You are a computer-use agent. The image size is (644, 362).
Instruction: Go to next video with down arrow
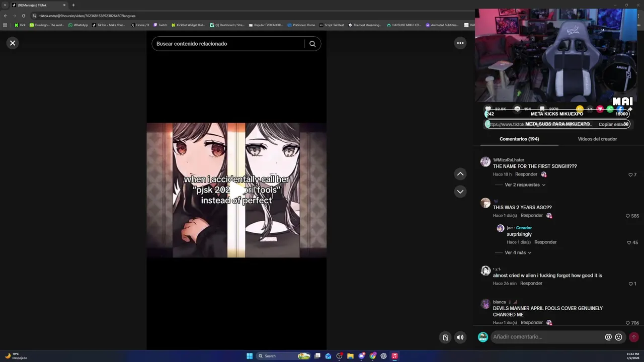[x=460, y=192]
